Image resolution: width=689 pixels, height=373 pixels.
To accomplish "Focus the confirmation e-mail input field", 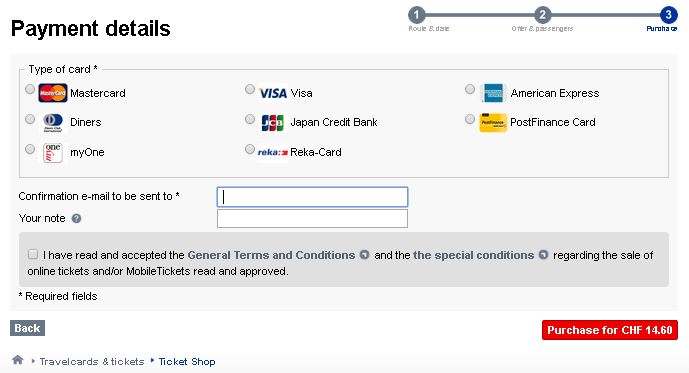I will pyautogui.click(x=312, y=197).
